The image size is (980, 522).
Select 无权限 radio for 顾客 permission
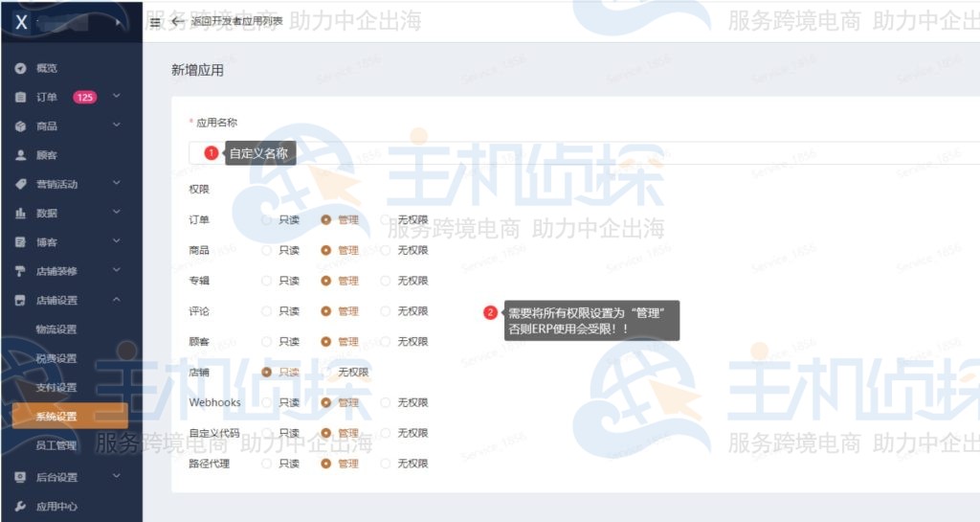click(x=386, y=341)
